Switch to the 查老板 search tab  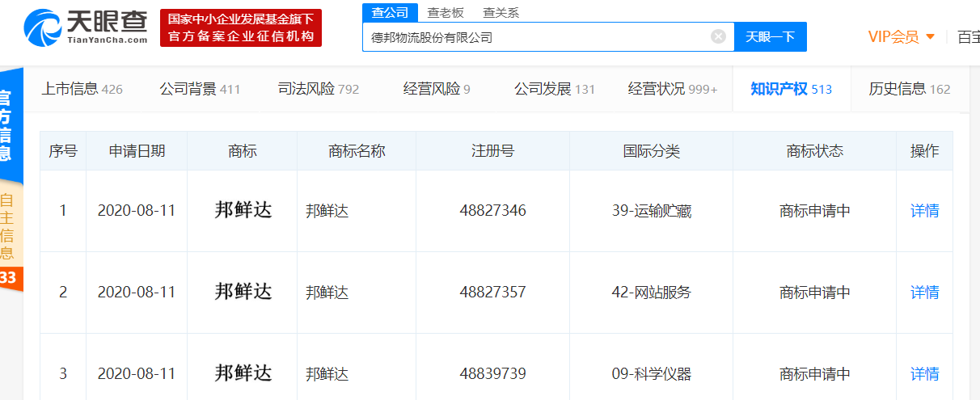(x=446, y=12)
